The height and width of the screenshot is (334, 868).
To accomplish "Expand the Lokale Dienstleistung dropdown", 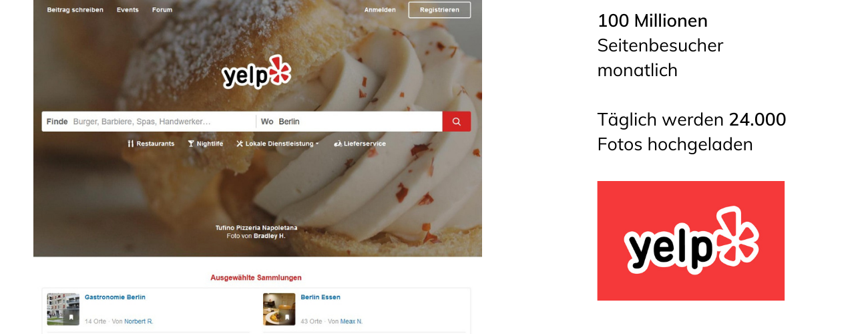I will click(x=278, y=144).
